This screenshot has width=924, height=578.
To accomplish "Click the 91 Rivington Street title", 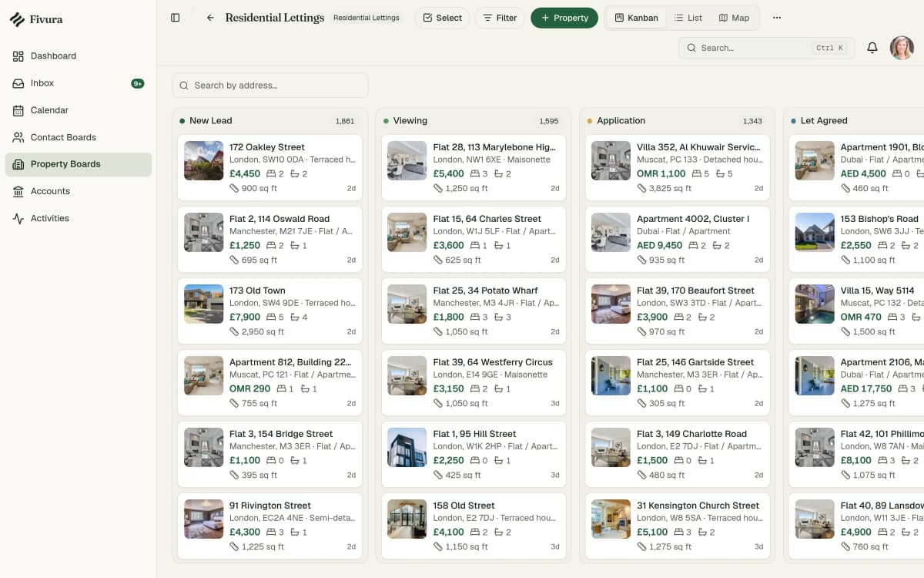I will (270, 506).
